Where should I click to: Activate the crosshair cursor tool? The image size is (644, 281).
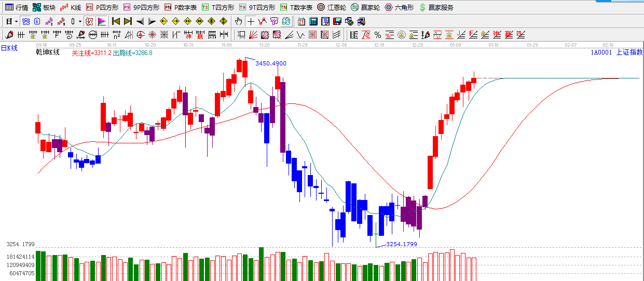coord(251,21)
